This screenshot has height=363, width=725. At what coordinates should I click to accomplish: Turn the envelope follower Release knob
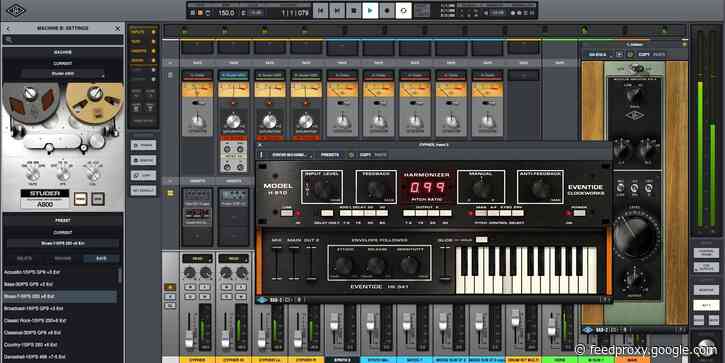[x=377, y=265]
